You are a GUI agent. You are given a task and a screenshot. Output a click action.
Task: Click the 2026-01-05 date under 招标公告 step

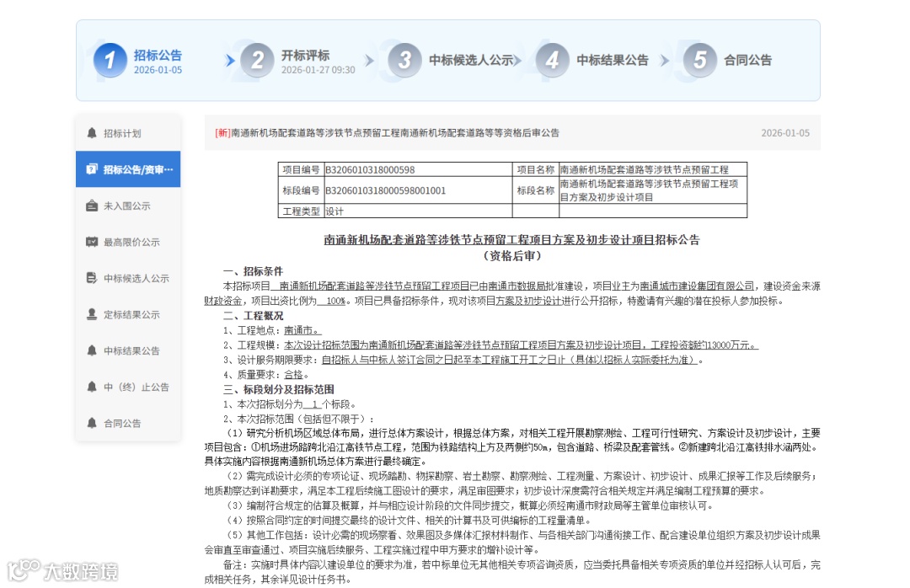pyautogui.click(x=158, y=70)
